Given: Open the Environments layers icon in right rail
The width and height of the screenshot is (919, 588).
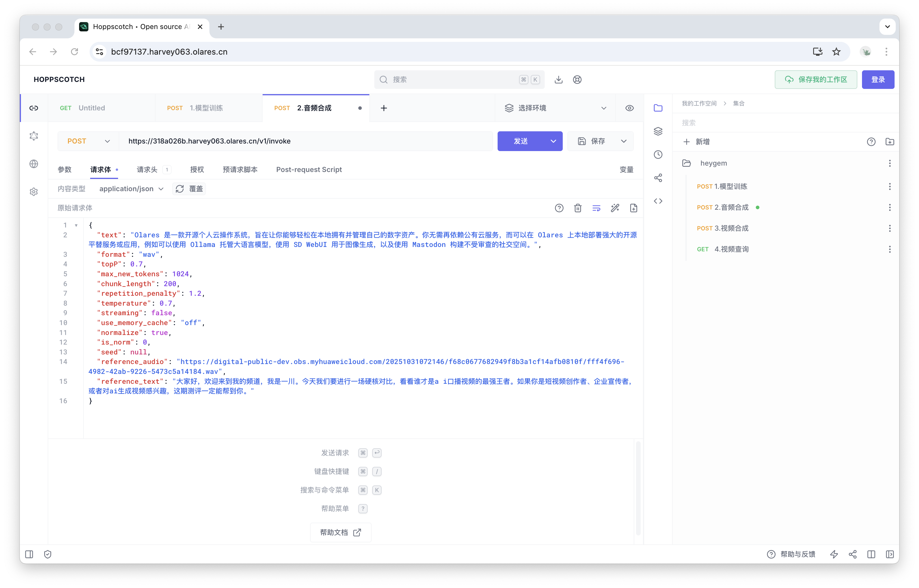Looking at the screenshot, I should (x=658, y=131).
